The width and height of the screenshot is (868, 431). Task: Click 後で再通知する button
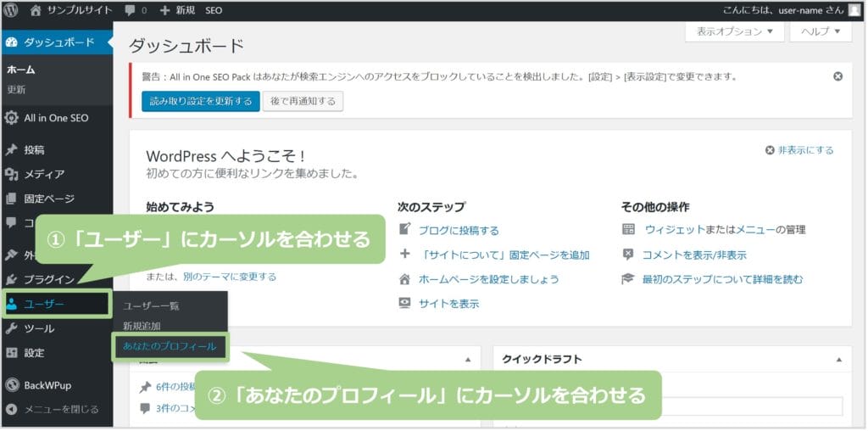[303, 101]
